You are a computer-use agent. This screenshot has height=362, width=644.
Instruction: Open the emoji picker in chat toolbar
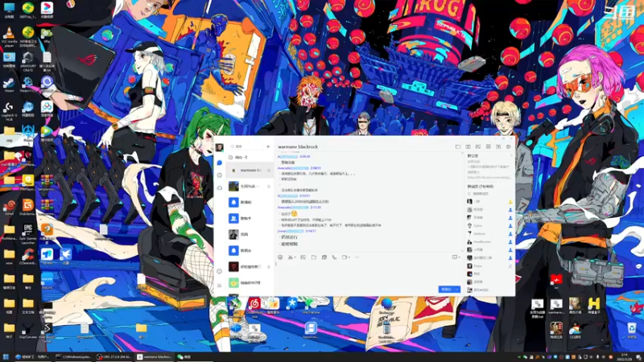280,257
